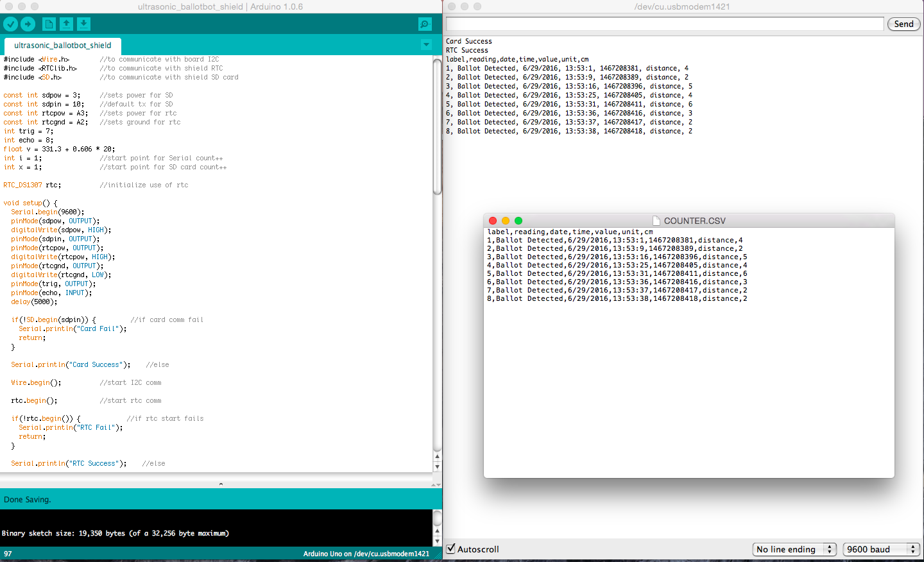Image resolution: width=924 pixels, height=562 pixels.
Task: Open the No line ending dropdown
Action: pyautogui.click(x=794, y=549)
